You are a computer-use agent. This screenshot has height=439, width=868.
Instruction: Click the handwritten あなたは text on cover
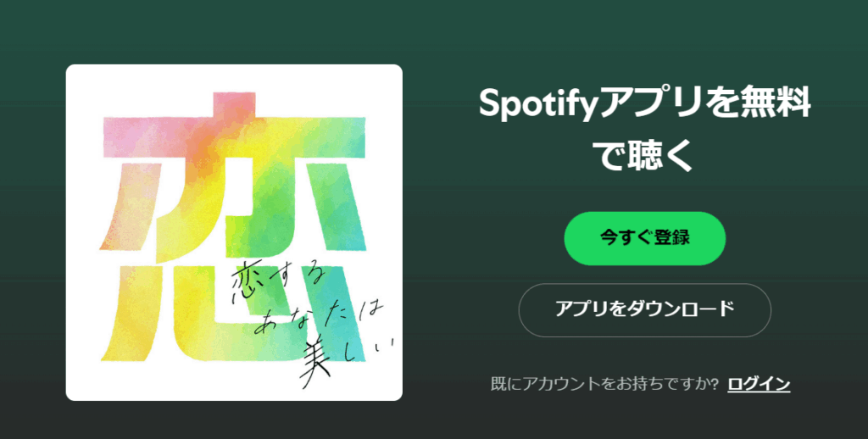pos(319,319)
